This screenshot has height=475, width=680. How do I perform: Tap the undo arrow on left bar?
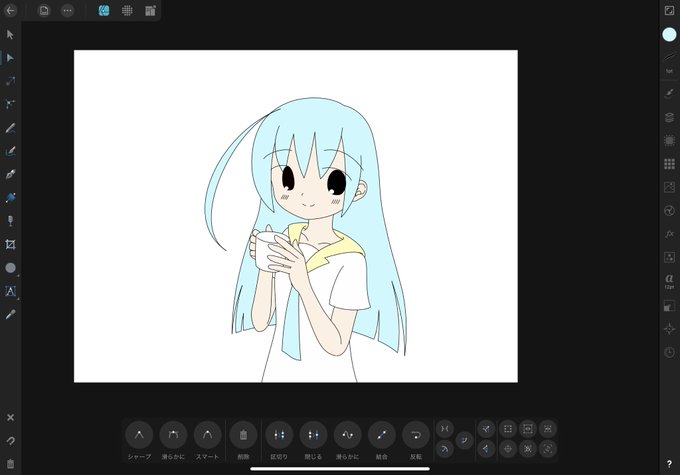click(10, 441)
